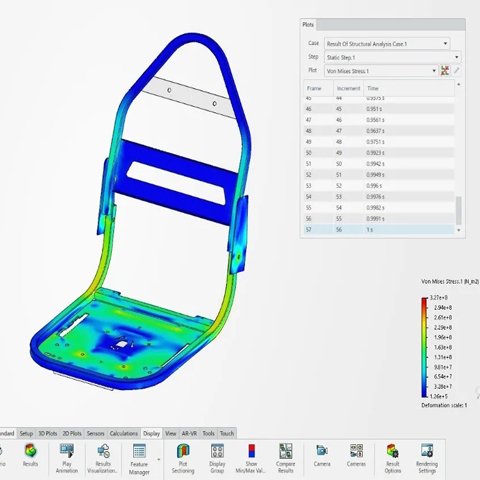Switch to the Tools tab

click(208, 433)
